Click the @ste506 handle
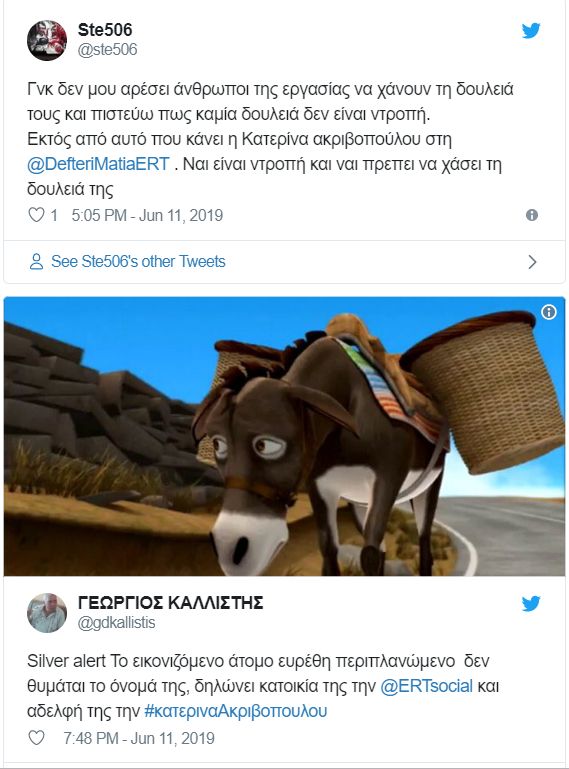 pos(107,50)
